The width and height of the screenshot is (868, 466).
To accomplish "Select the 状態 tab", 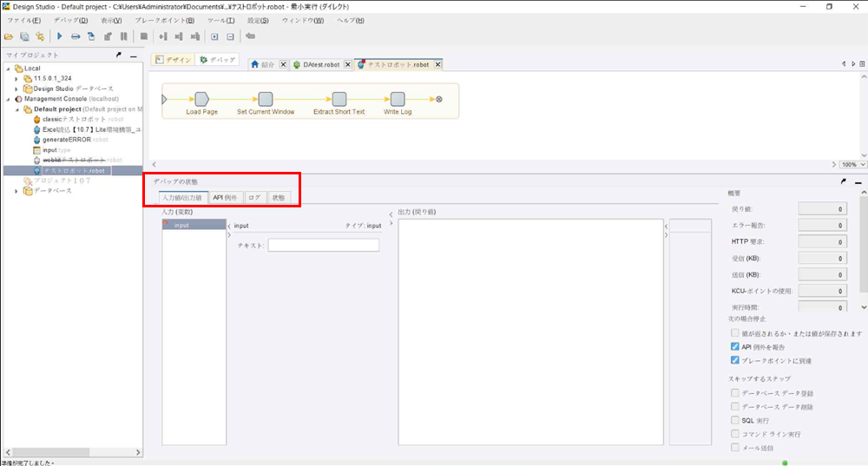I will (x=279, y=198).
